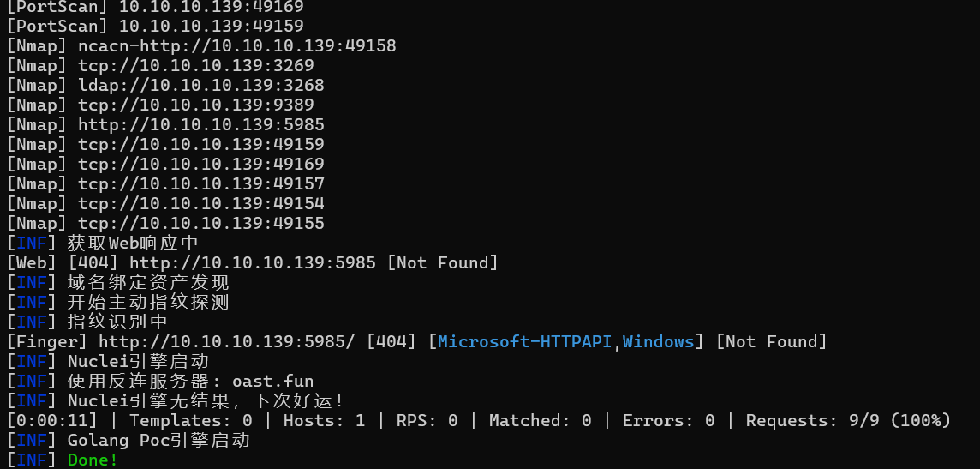Click the Nmap tcp://10.10.10.139:49155 entry
The image size is (980, 469).
click(x=201, y=223)
